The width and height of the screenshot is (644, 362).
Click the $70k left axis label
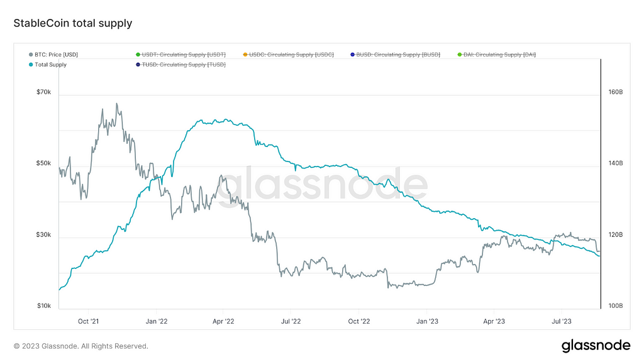coord(43,92)
